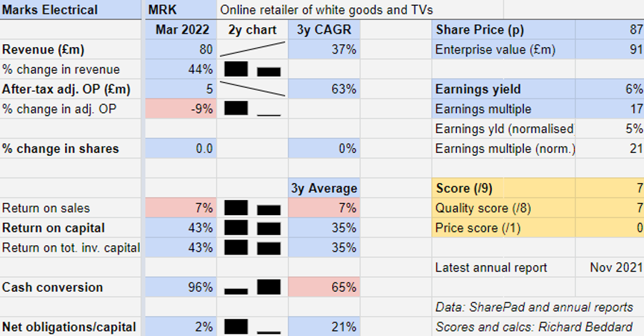Image resolution: width=644 pixels, height=336 pixels.
Task: Click the Return on capital 43% value
Action: coord(181,228)
